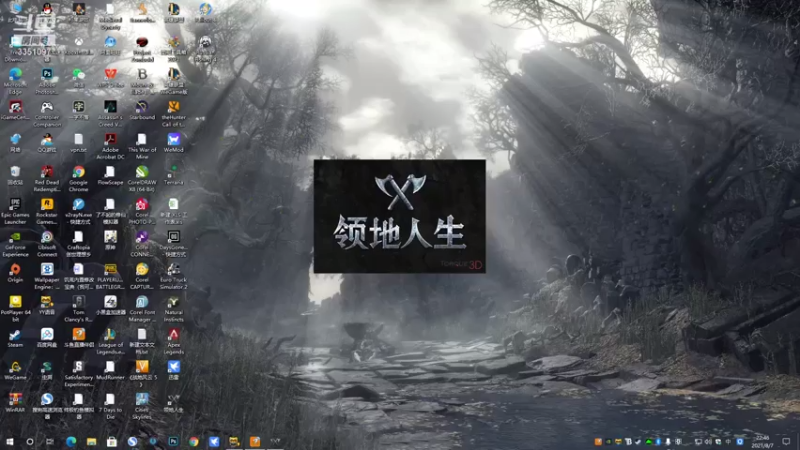Select the Ubisoft Connect desktop shortcut
Screen dimensions: 800x450
point(47,244)
